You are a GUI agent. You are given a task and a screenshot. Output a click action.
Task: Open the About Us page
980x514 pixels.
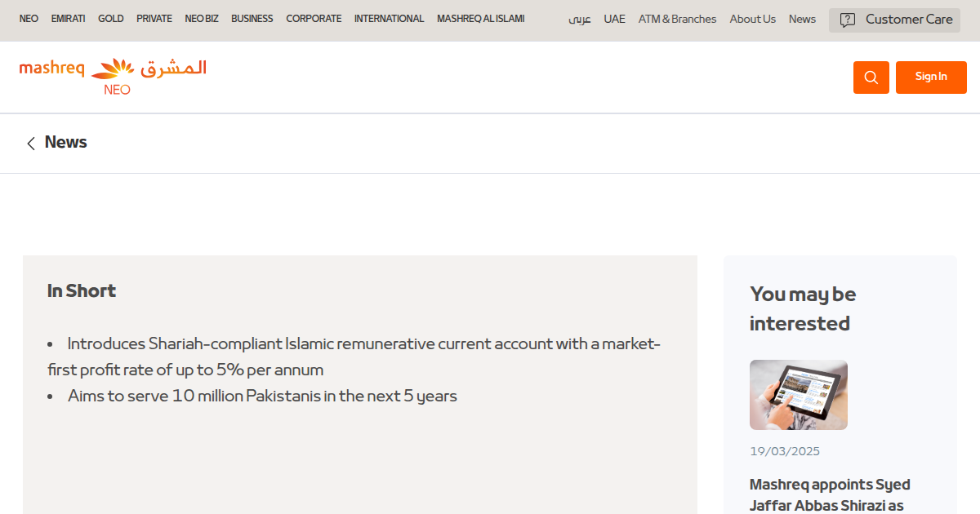(x=752, y=18)
